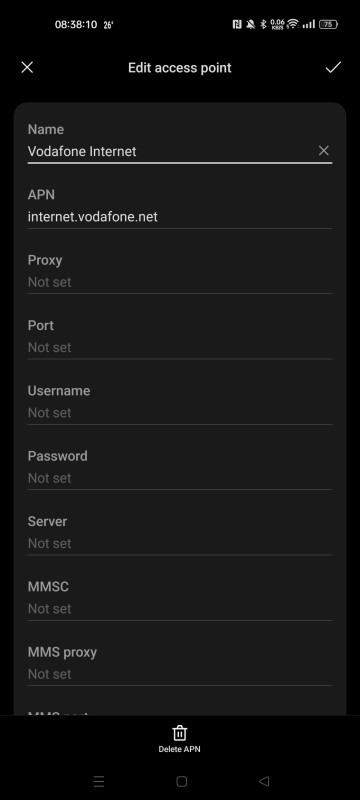The image size is (360, 800).
Task: Tap the Delete APN trash icon
Action: click(x=179, y=733)
